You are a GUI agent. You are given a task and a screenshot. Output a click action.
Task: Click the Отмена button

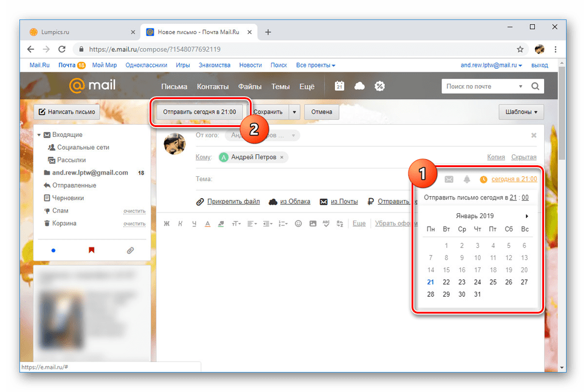coord(322,112)
